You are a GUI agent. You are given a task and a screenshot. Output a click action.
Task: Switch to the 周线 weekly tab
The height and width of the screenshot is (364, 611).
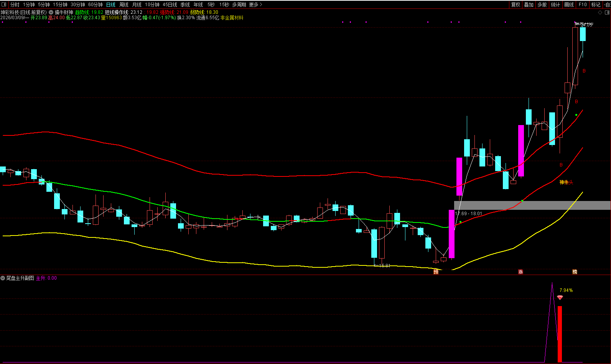click(x=124, y=5)
